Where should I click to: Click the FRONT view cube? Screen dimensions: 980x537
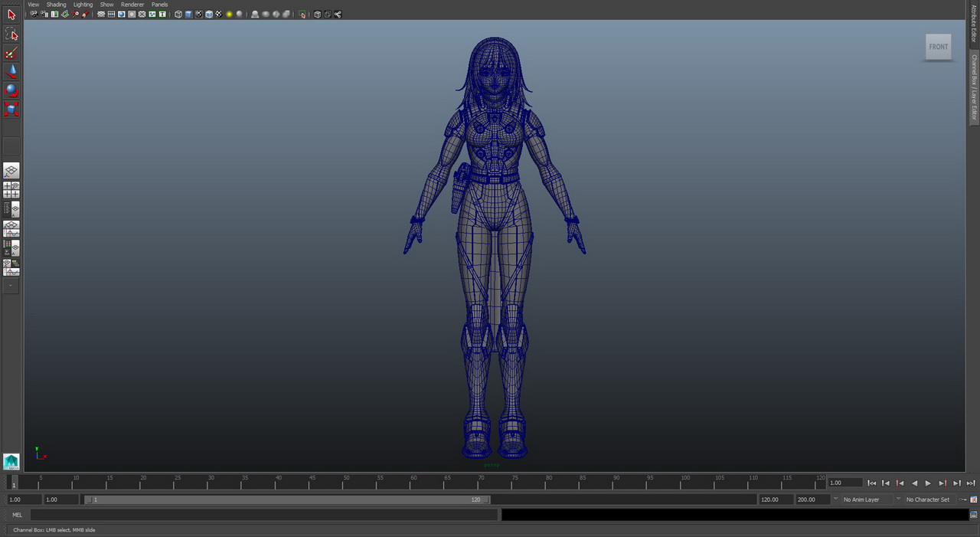point(938,47)
